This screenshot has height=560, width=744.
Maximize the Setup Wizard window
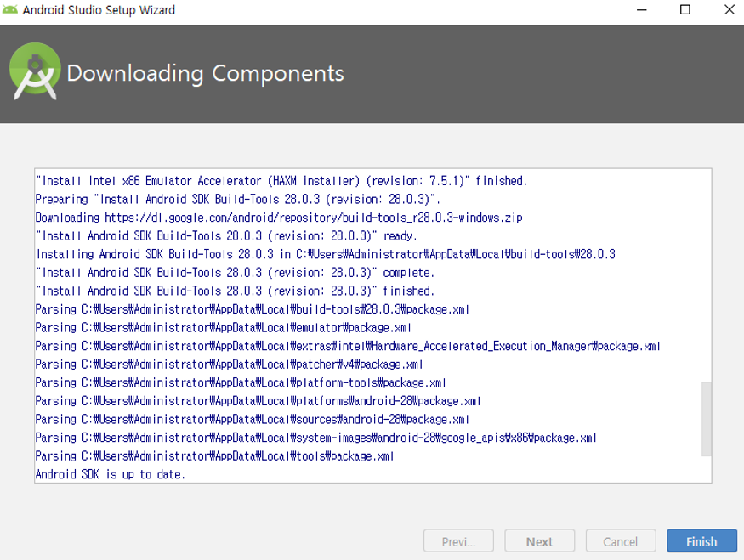coord(684,10)
